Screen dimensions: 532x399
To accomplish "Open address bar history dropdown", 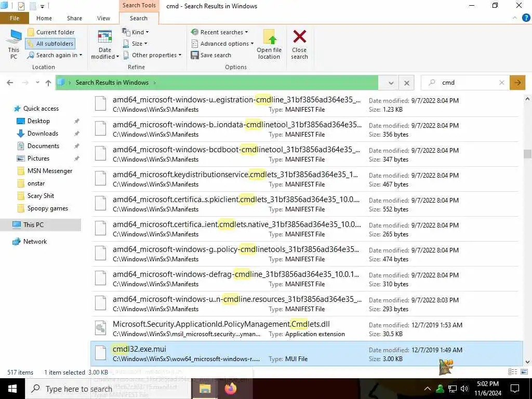I will [x=391, y=83].
